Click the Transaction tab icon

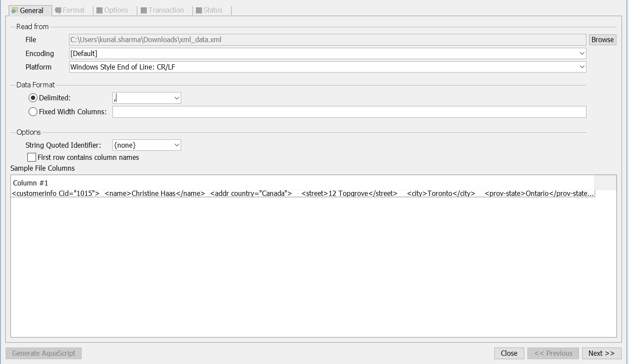coord(144,10)
